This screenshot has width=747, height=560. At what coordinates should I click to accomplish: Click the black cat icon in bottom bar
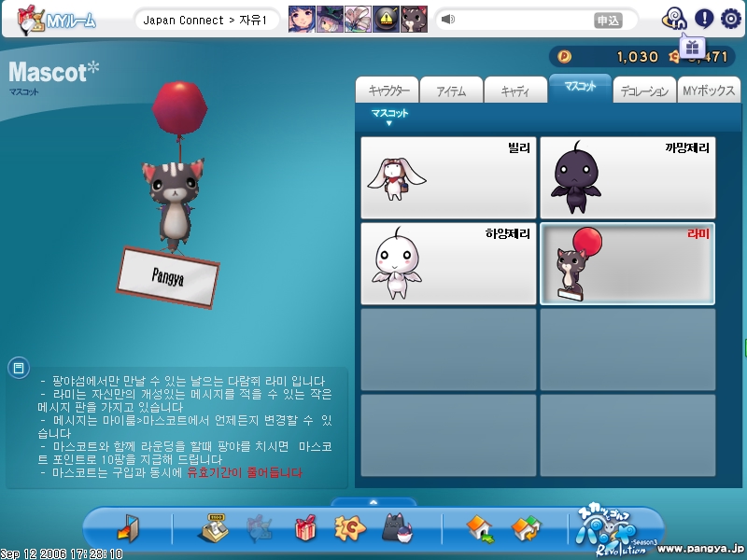coord(397,529)
